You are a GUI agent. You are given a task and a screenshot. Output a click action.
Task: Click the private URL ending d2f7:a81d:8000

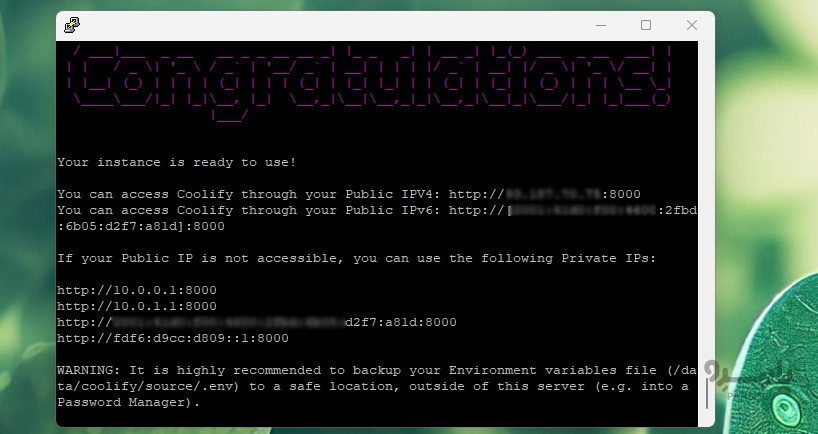click(257, 322)
